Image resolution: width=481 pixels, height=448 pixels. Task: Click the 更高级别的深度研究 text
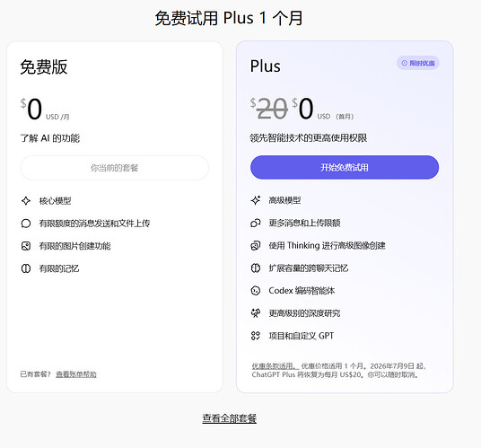(x=304, y=313)
